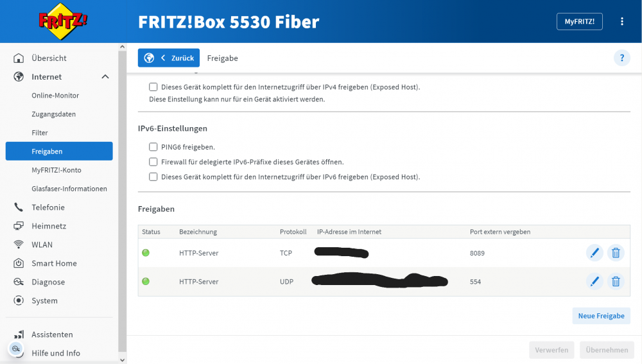Open Glasfaser-Informationen in the sidebar
642x364 pixels.
coord(69,189)
